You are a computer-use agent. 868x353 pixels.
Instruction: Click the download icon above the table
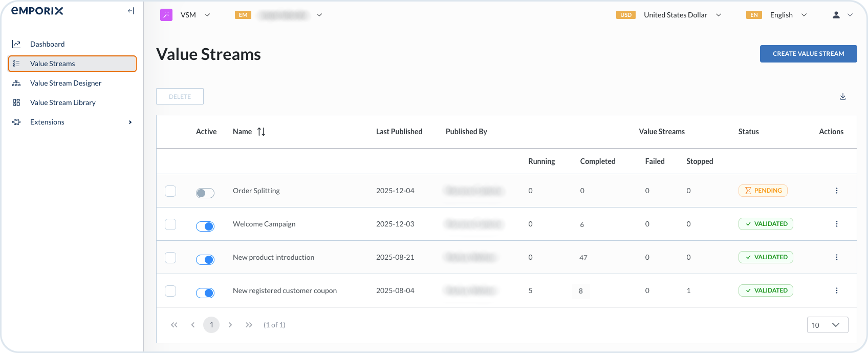842,97
